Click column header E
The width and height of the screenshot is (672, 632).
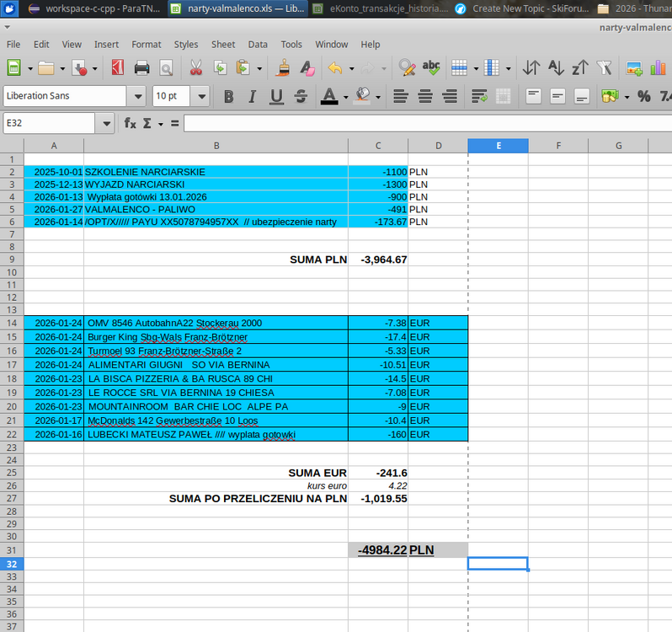pos(498,146)
